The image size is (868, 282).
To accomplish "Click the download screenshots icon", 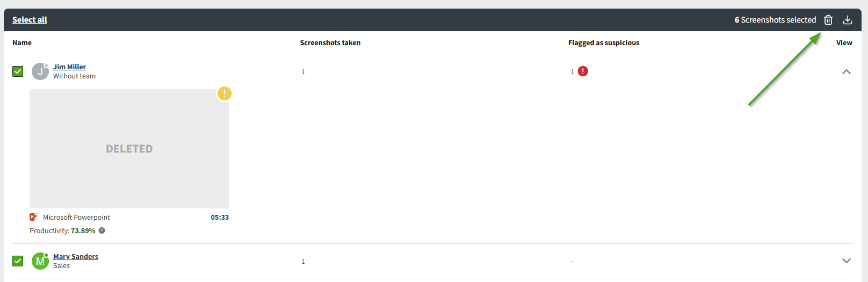I will [848, 20].
